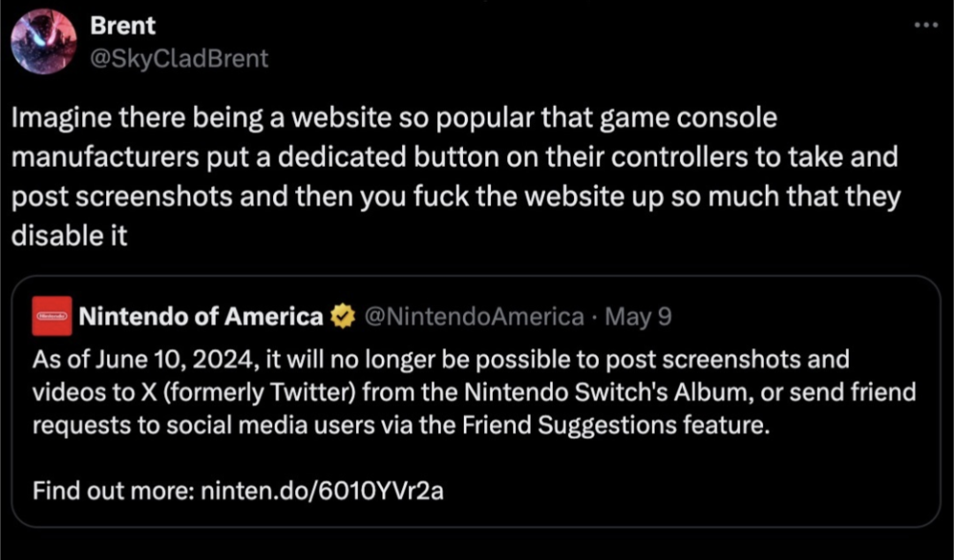Image resolution: width=954 pixels, height=560 pixels.
Task: Visit the @SkyCladBrent handle
Action: tap(179, 58)
